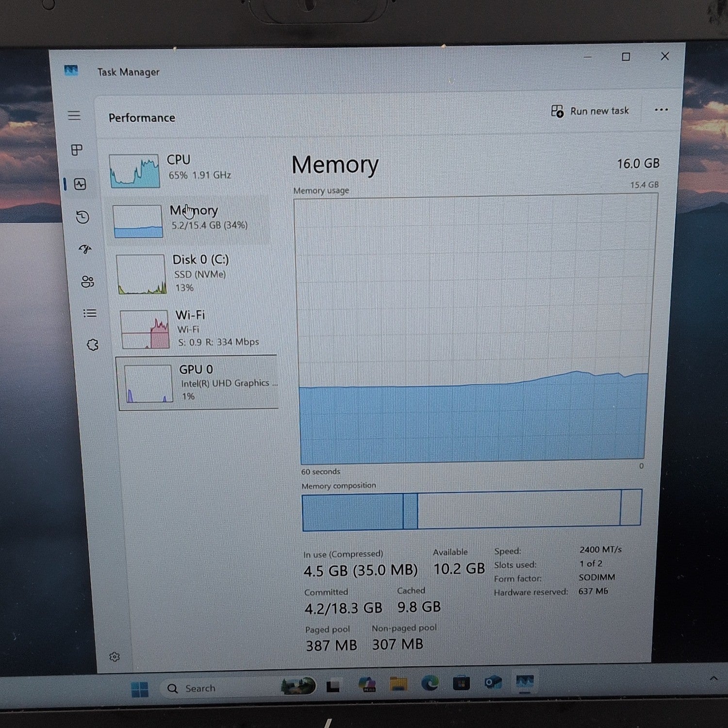
Task: Open Task View from the taskbar
Action: coord(333,686)
